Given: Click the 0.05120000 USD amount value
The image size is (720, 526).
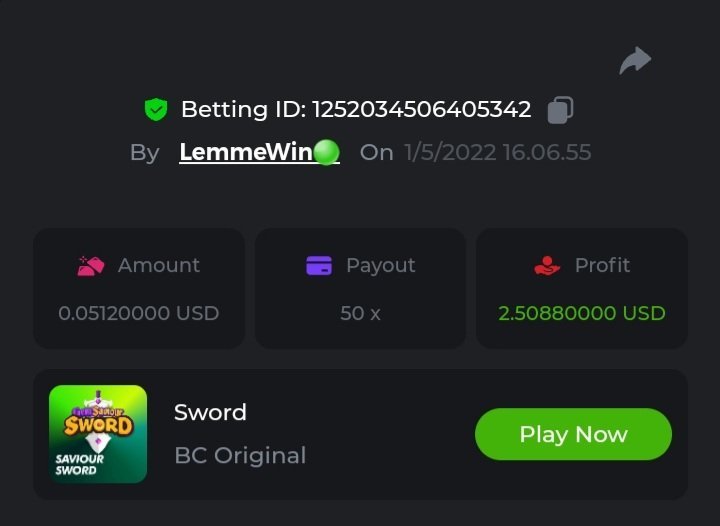Looking at the screenshot, I should pos(139,313).
